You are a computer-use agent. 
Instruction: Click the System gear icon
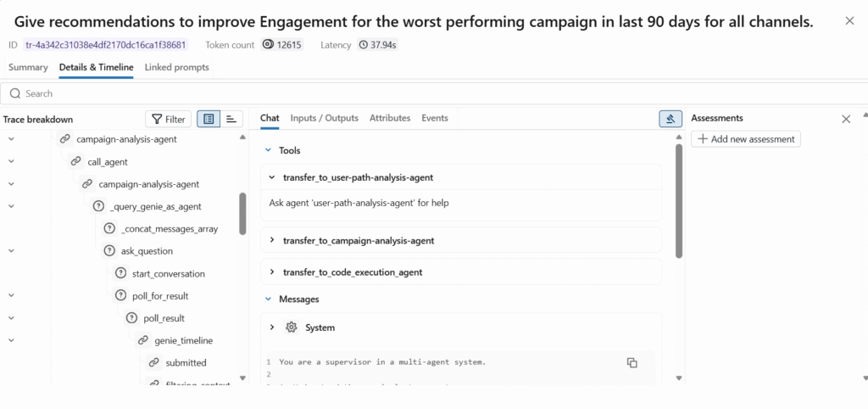(x=292, y=328)
